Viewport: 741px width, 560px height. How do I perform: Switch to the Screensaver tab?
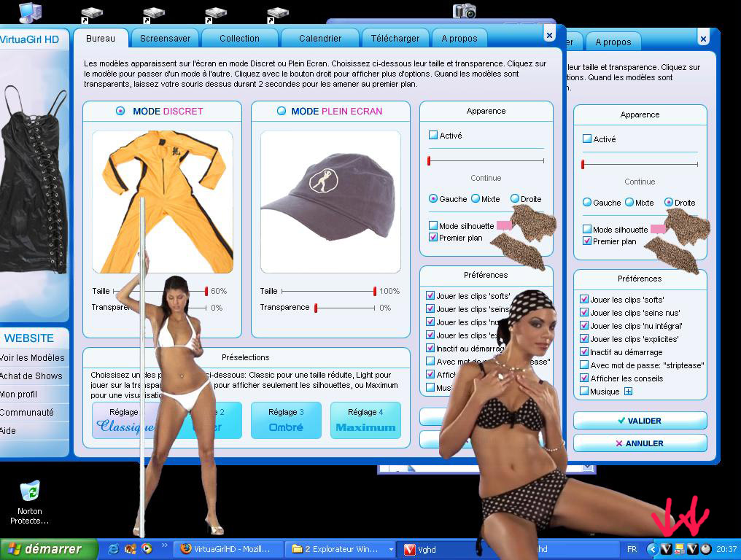[x=165, y=38]
